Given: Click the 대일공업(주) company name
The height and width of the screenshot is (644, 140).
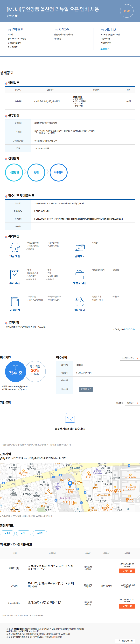Looking at the screenshot, I should tap(14, 568).
